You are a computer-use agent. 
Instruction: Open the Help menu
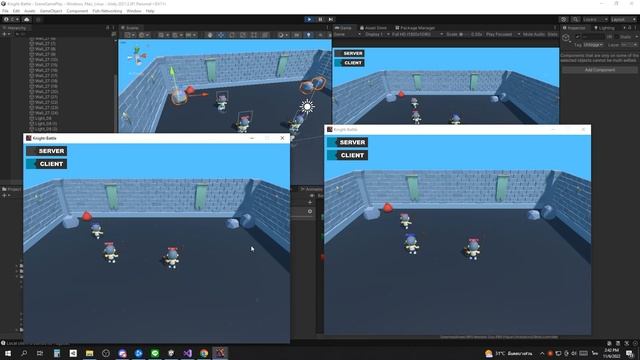point(150,11)
